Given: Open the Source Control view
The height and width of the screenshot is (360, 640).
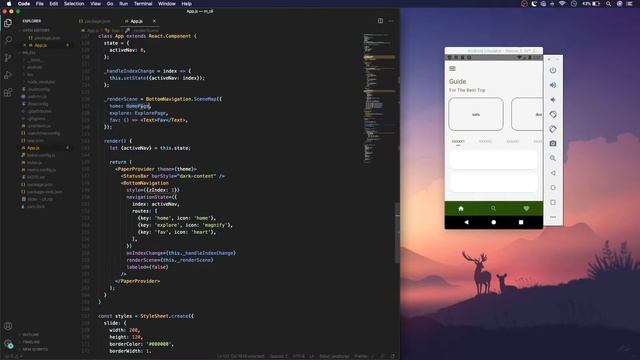Looking at the screenshot, I should click(8, 58).
